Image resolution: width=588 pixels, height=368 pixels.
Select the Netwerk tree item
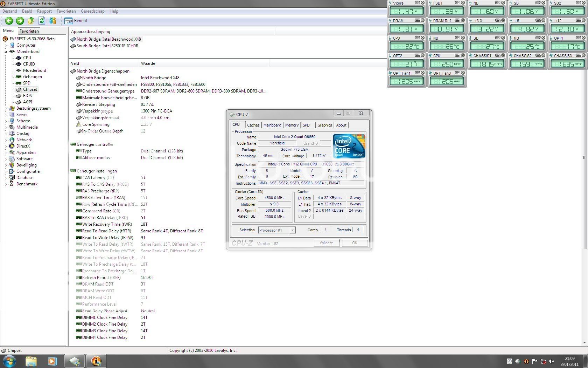[x=24, y=140]
